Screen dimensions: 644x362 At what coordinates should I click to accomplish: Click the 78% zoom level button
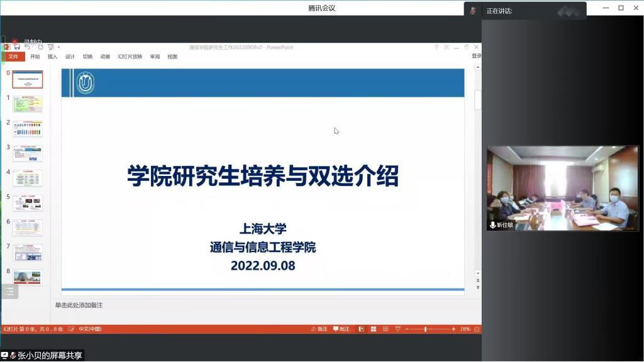pos(465,329)
